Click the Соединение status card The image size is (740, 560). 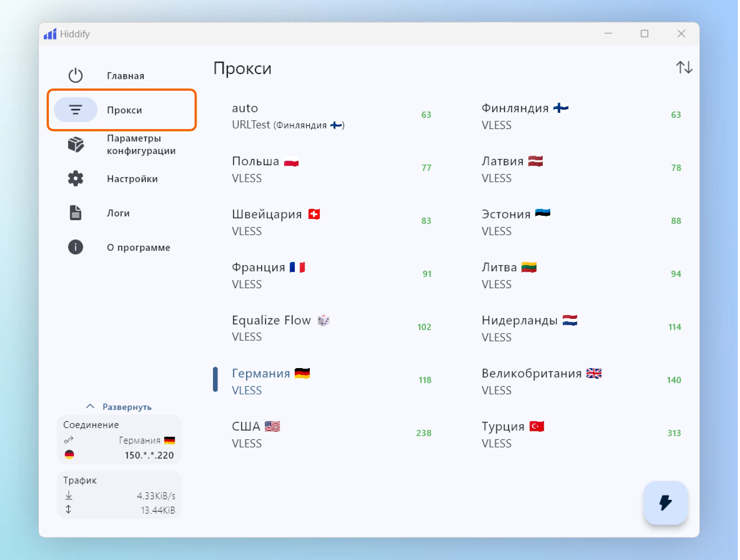(119, 440)
